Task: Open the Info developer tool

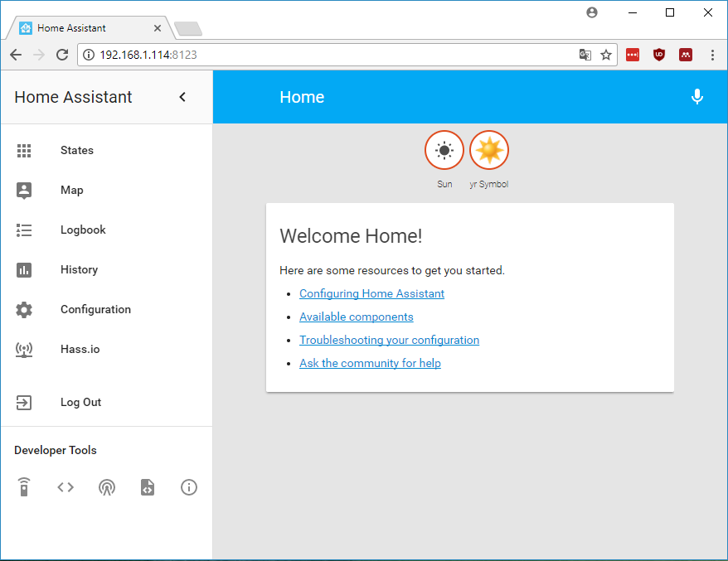Action: tap(188, 487)
